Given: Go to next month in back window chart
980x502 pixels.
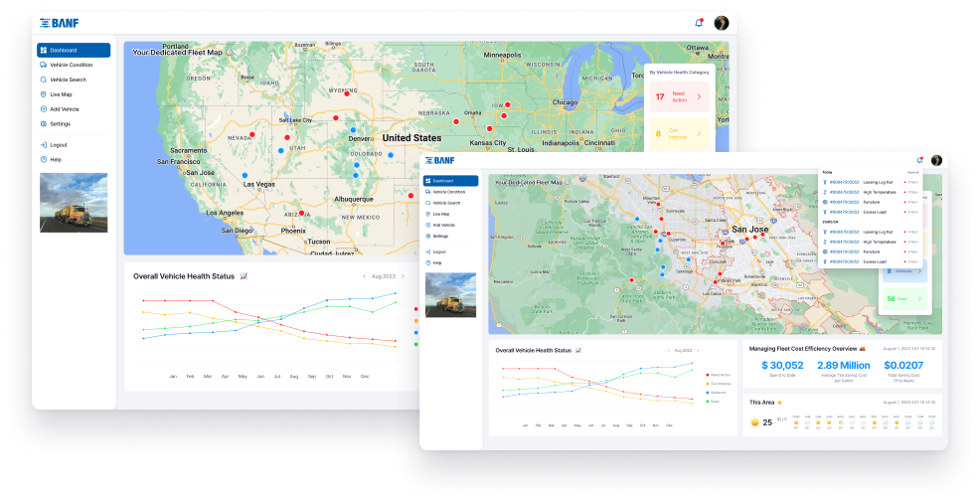Looking at the screenshot, I should tap(403, 276).
